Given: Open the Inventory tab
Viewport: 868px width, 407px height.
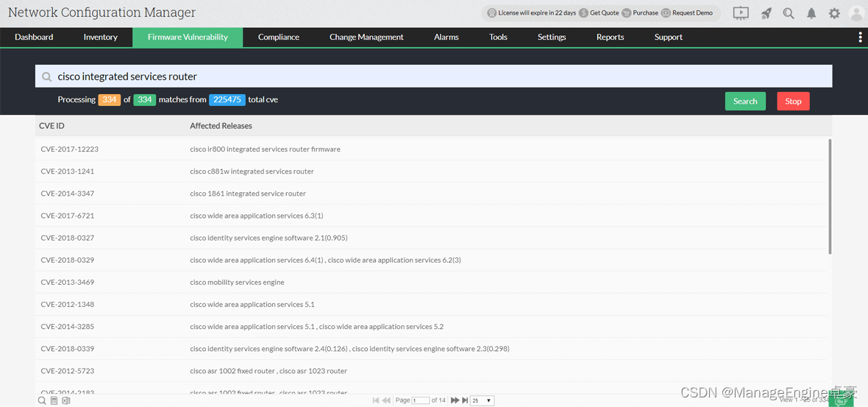Looking at the screenshot, I should 100,37.
